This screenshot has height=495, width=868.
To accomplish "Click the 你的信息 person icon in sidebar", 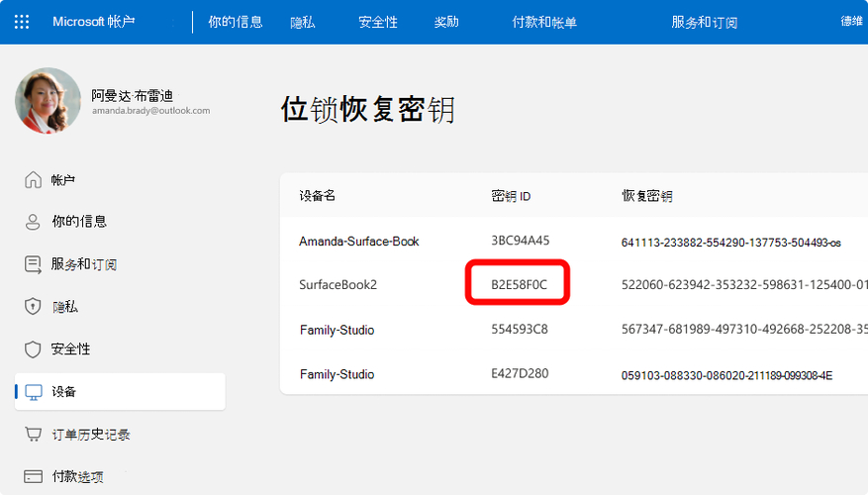I will [x=33, y=222].
